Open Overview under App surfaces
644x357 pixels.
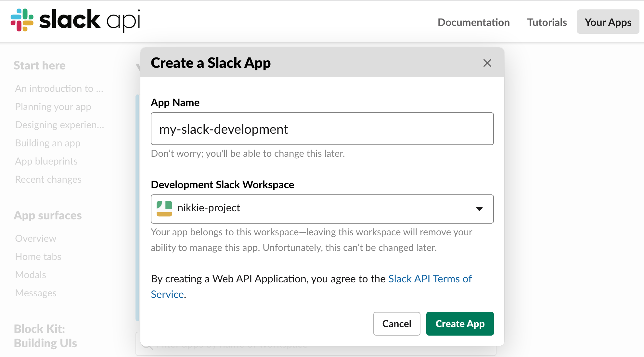[x=36, y=239]
